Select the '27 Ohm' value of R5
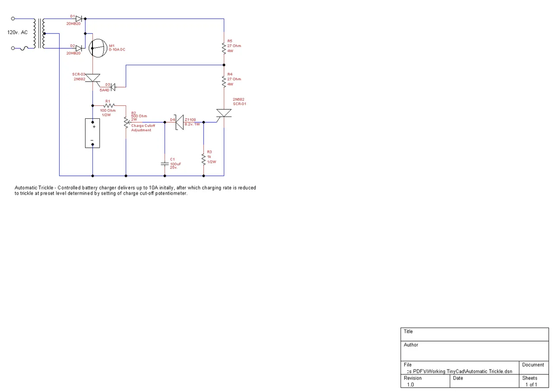 coord(234,46)
